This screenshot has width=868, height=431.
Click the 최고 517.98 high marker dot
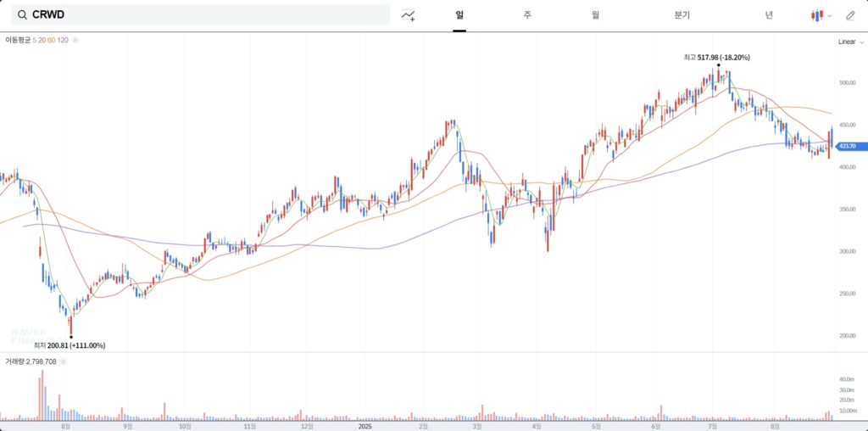(719, 64)
